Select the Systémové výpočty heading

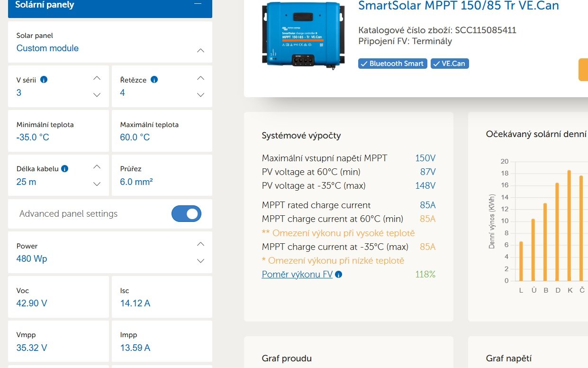click(x=301, y=136)
